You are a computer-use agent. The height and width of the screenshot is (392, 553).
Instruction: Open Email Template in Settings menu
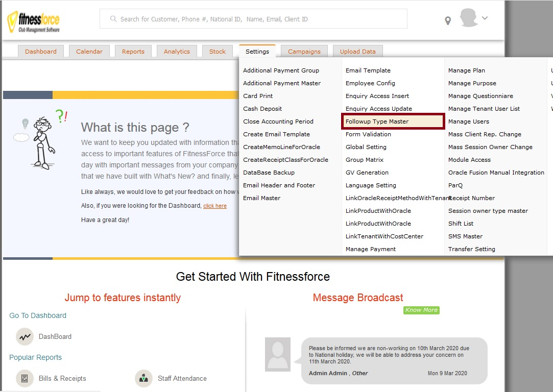tap(368, 70)
